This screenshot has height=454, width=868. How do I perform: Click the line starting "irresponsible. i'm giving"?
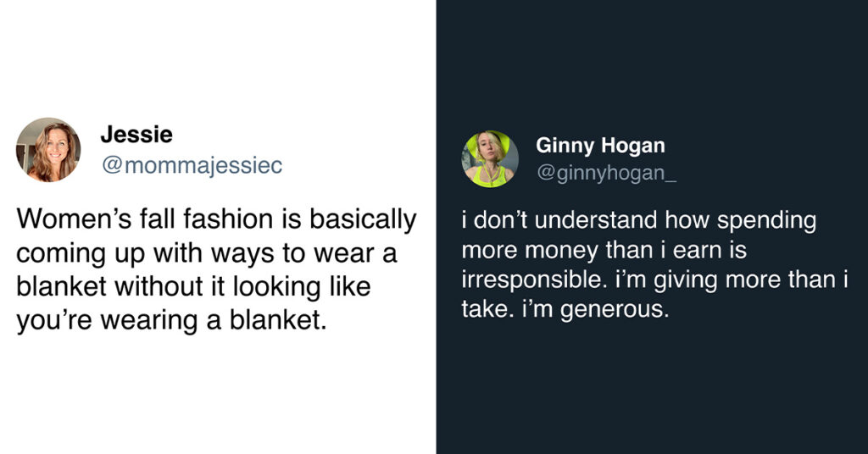point(655,280)
